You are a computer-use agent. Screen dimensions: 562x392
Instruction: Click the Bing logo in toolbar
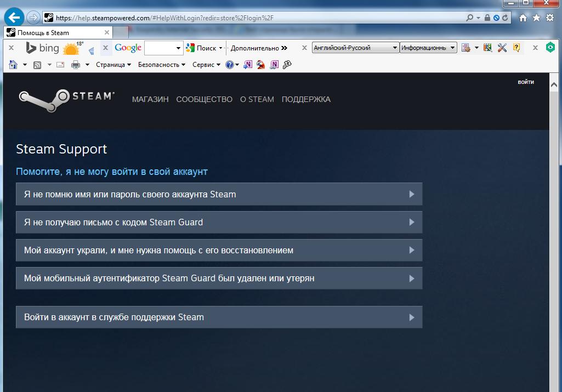coord(42,48)
